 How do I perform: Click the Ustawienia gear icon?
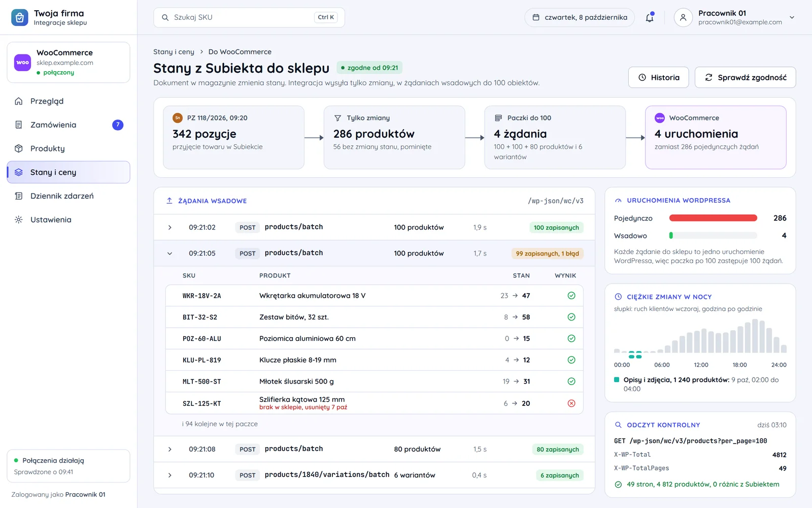point(19,219)
